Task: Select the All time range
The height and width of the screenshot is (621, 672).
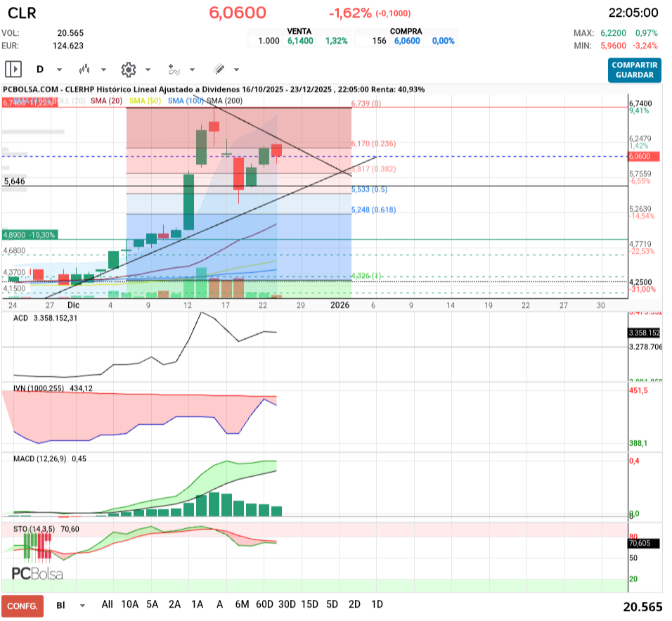Action: tap(107, 604)
